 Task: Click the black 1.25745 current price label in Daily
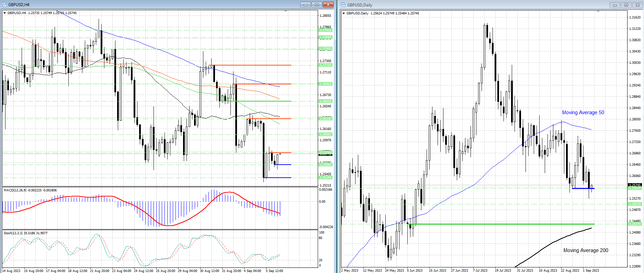click(x=635, y=185)
